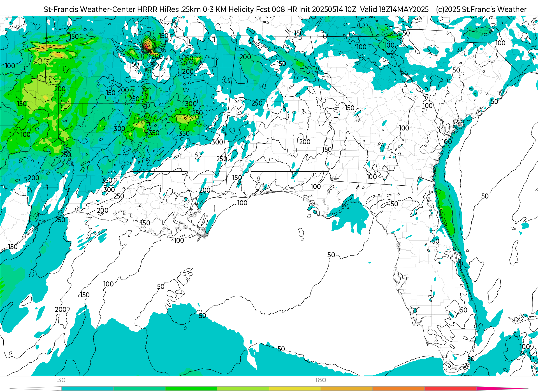The height and width of the screenshot is (392, 538).
Task: Select the golden-orange segment right of yellow
Action: point(347,389)
